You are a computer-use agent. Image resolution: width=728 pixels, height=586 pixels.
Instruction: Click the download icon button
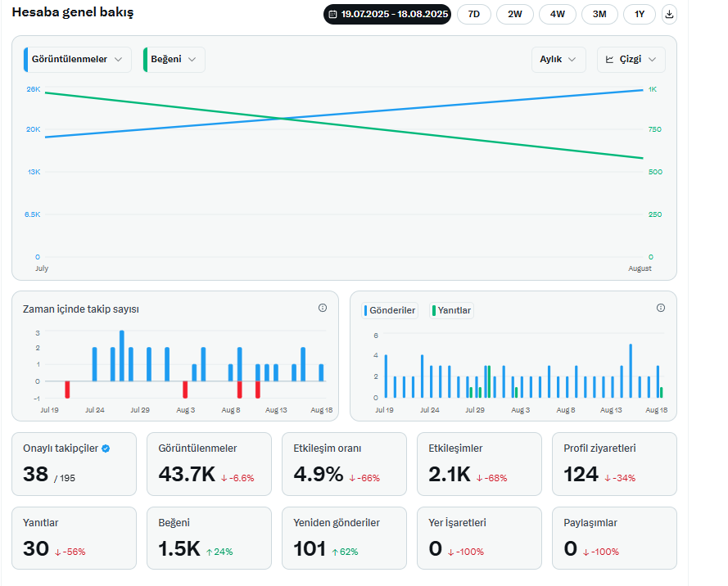click(x=668, y=15)
